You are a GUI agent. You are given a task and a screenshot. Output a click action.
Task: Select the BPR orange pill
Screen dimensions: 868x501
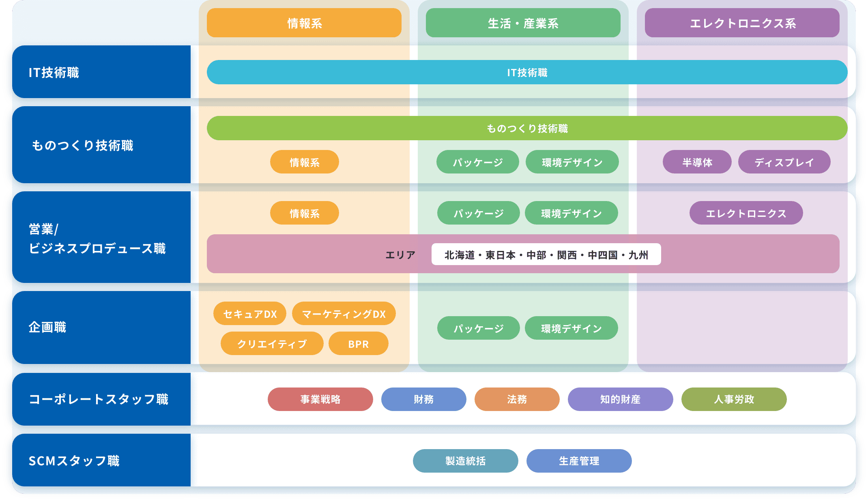coord(358,344)
